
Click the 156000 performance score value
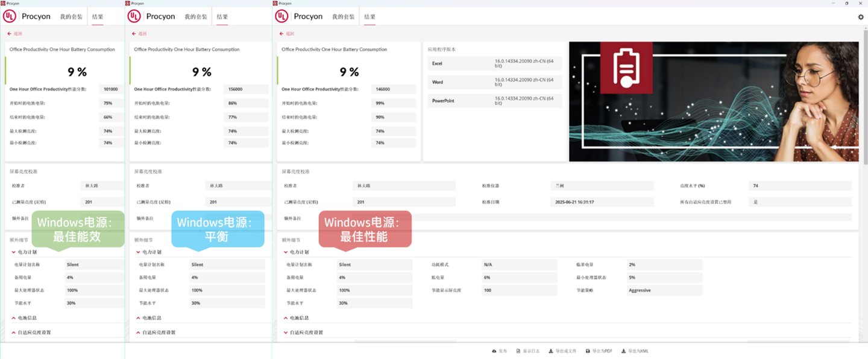pos(246,89)
